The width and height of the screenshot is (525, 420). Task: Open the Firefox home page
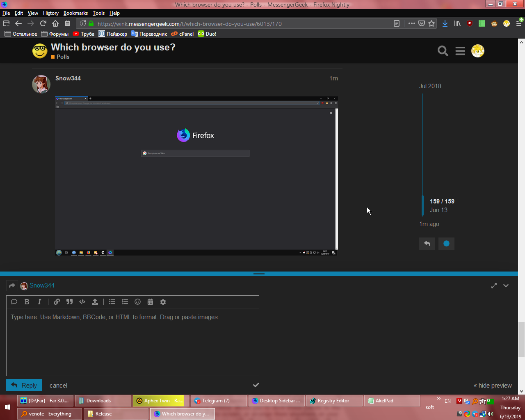pos(55,24)
